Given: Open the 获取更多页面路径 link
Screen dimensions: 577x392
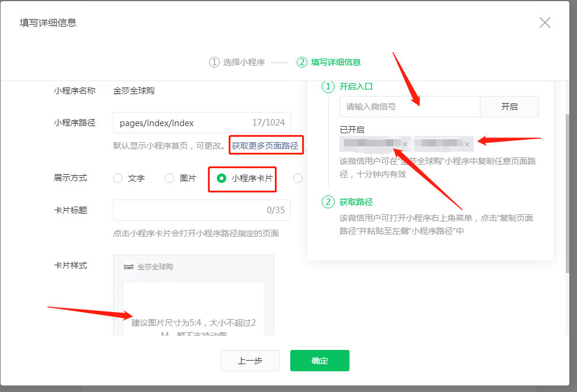Looking at the screenshot, I should [x=265, y=146].
